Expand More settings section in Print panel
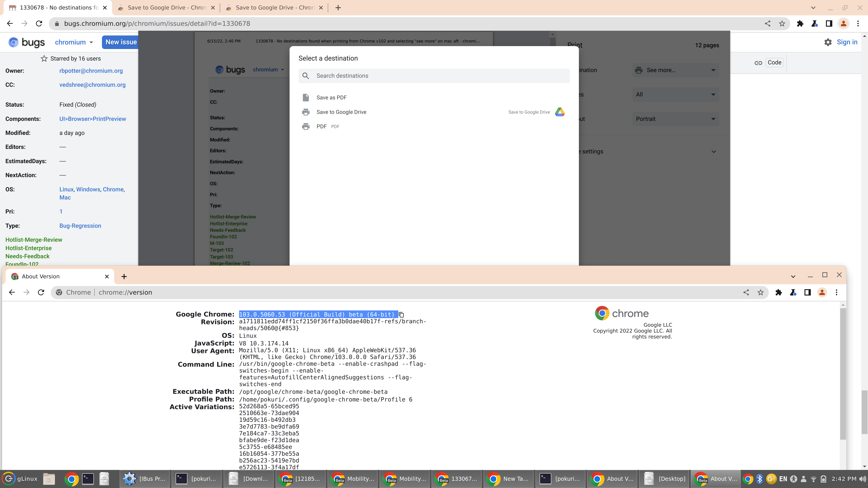 (713, 152)
